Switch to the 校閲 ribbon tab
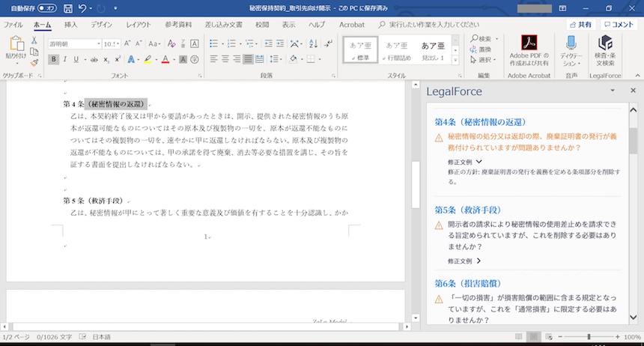The image size is (644, 346). 261,25
